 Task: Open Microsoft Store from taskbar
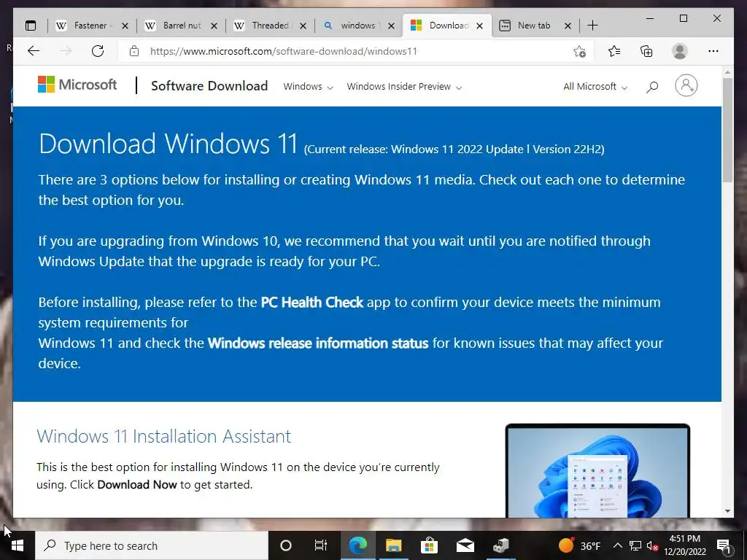(x=429, y=545)
